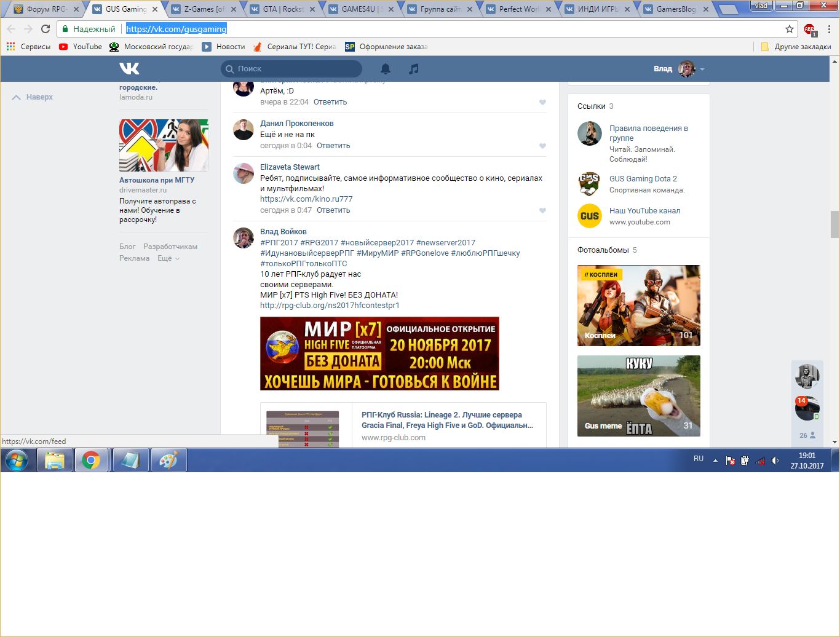Open the Action Center flag icon

pyautogui.click(x=730, y=461)
